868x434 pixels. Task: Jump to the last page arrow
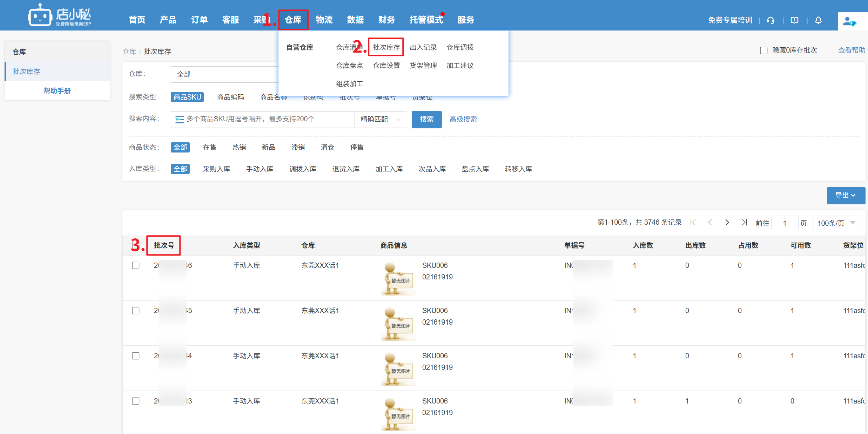[744, 223]
